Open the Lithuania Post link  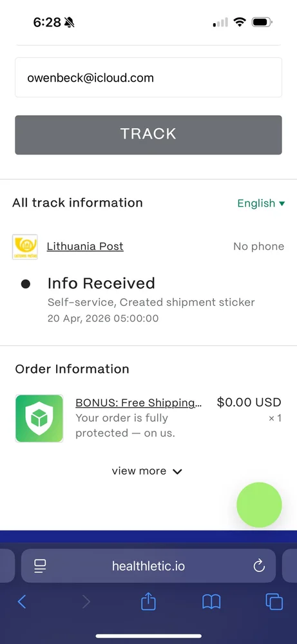click(x=85, y=247)
